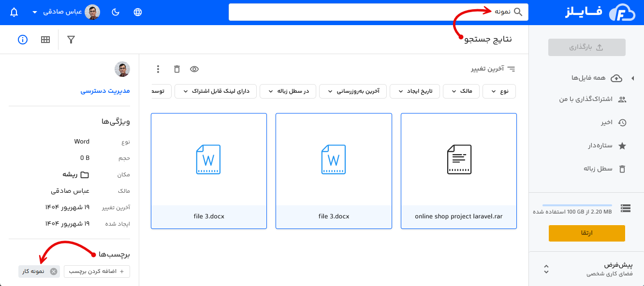Image resolution: width=644 pixels, height=286 pixels.
Task: Open the three-dot more options menu
Action: tap(158, 69)
